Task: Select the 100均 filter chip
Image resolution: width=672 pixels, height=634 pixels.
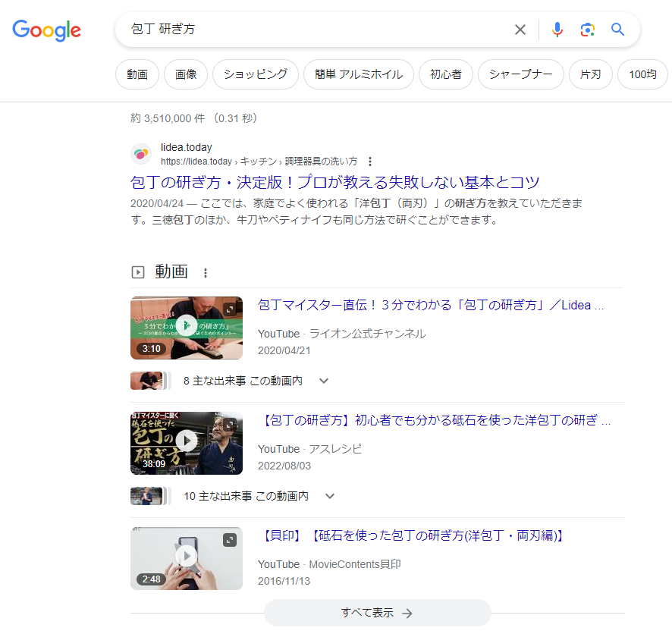Action: pos(642,74)
